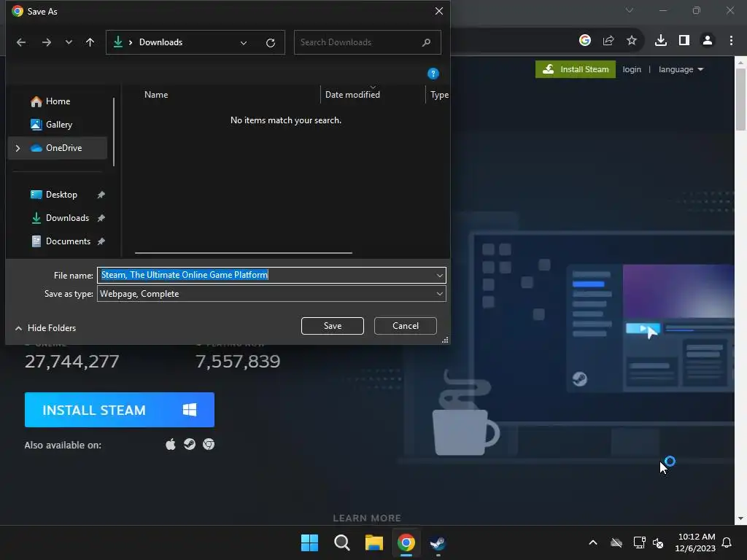747x560 pixels.
Task: Open the File name dropdown arrow
Action: click(x=439, y=275)
